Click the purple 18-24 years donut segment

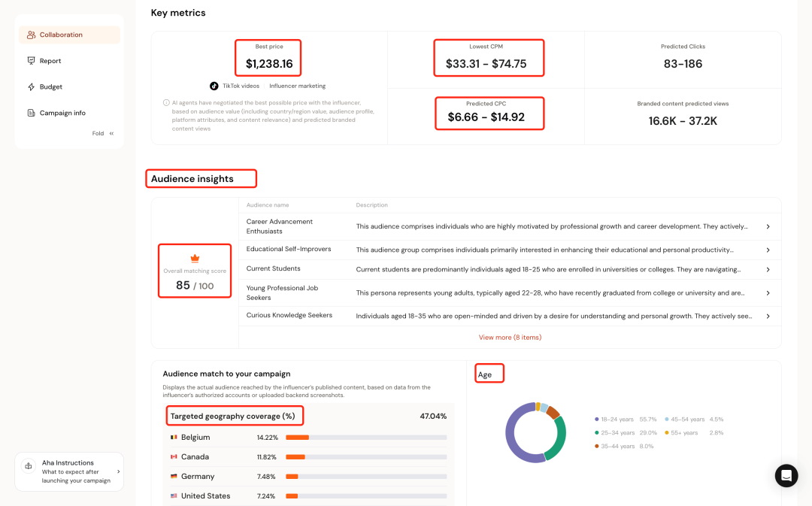click(x=514, y=435)
